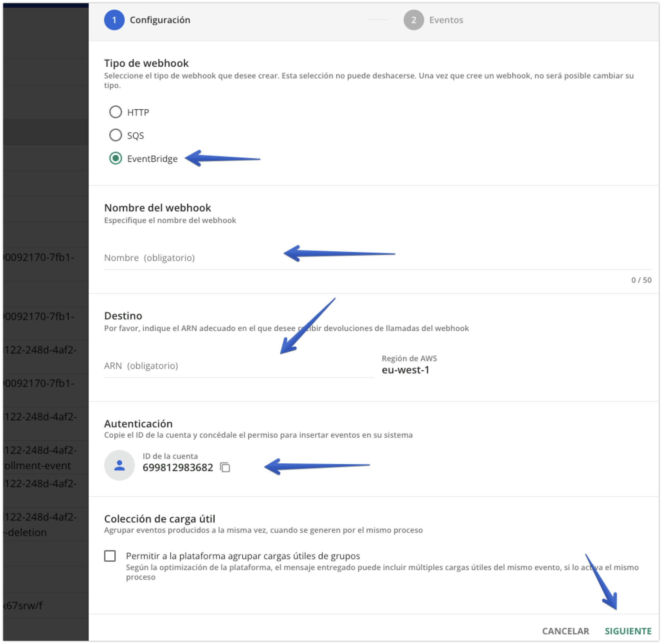Image resolution: width=662 pixels, height=644 pixels.
Task: Click account ID 699812983682
Action: [x=178, y=468]
